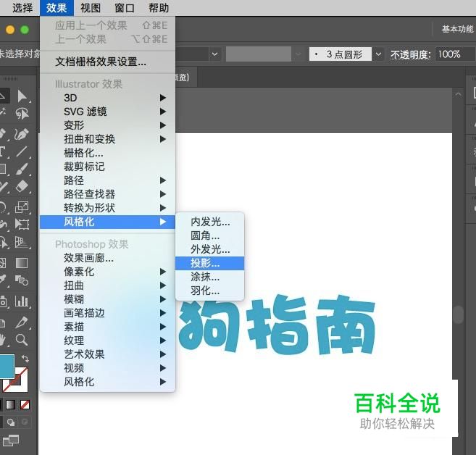Open the 帮助 menu
The width and height of the screenshot is (476, 455).
point(159,7)
